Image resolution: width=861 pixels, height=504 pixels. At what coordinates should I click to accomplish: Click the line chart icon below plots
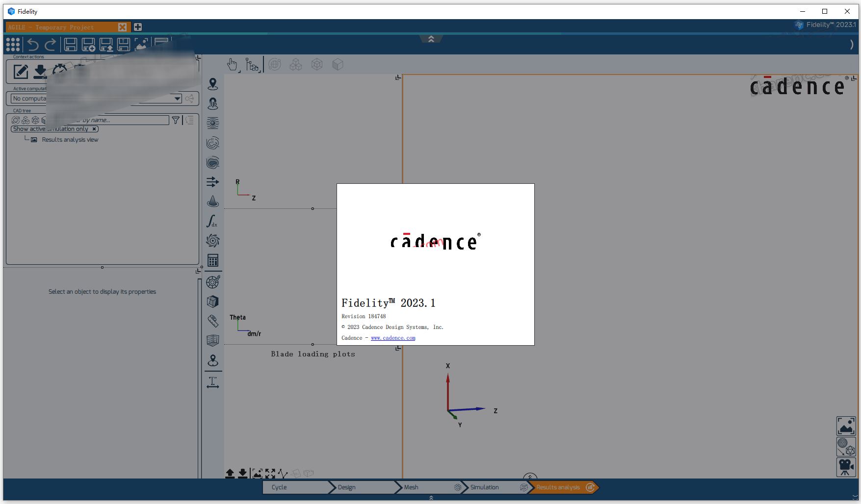282,473
